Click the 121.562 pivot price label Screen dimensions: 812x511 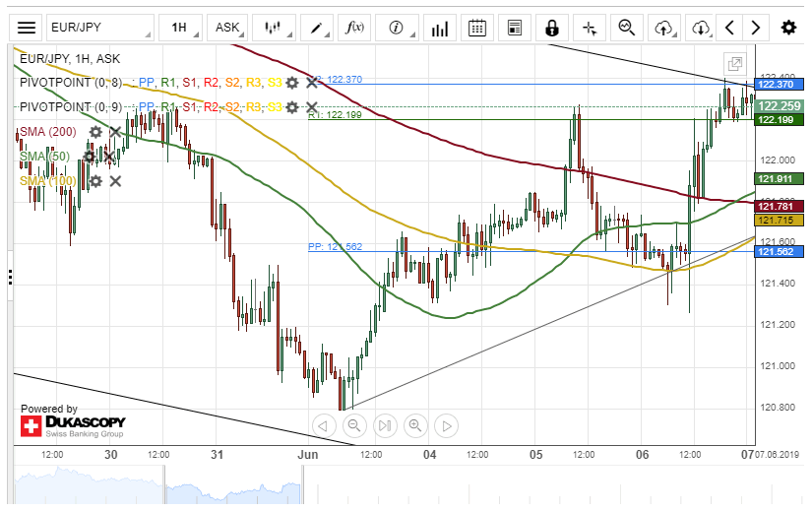(x=780, y=252)
